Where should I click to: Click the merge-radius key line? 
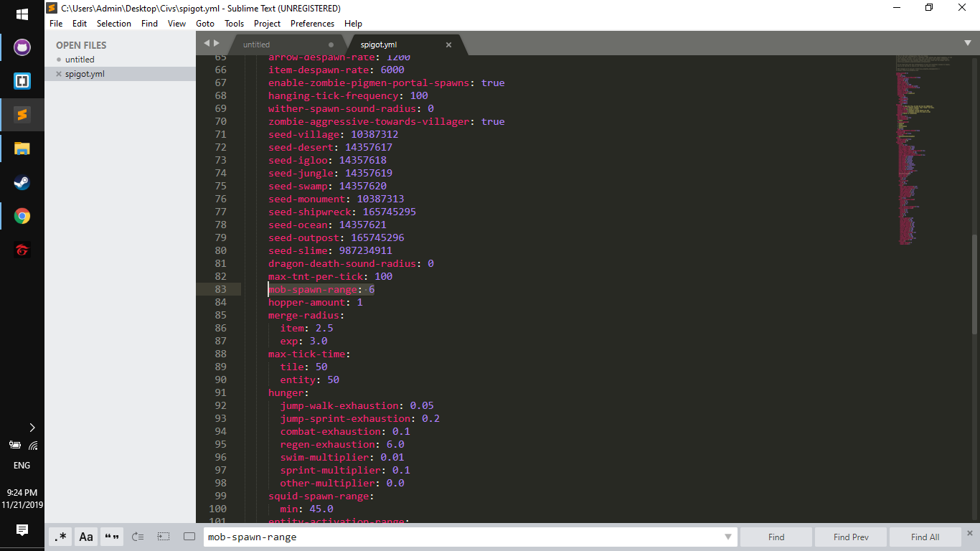point(306,315)
